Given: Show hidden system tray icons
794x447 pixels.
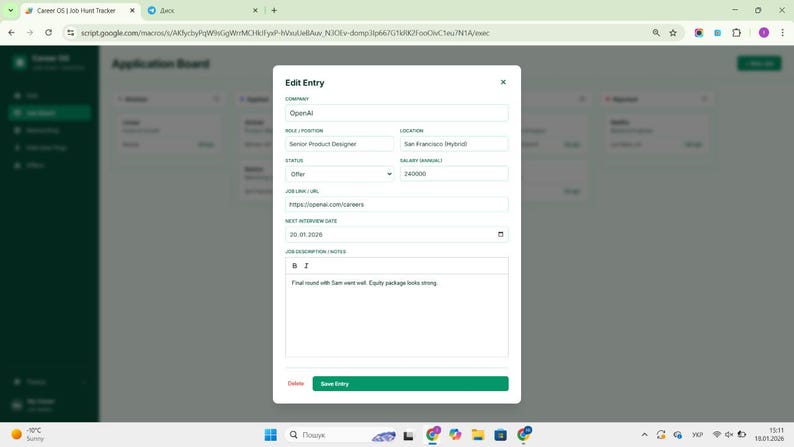Looking at the screenshot, I should 644,435.
